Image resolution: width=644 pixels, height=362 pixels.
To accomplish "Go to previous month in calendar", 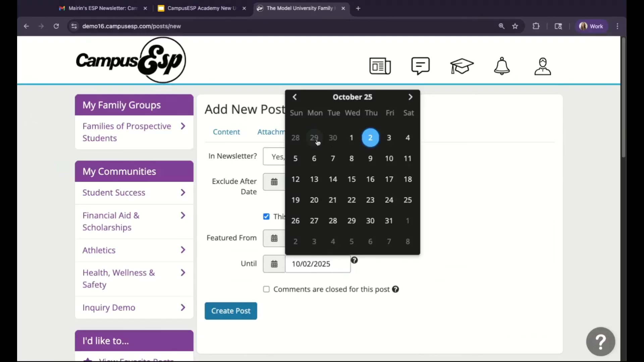I will coord(294,97).
